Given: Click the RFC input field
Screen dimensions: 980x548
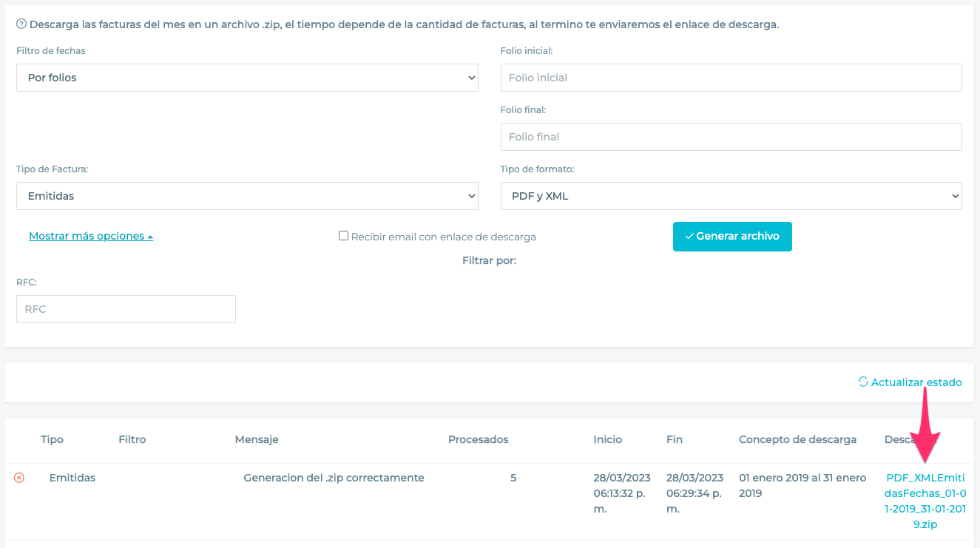Looking at the screenshot, I should tap(126, 309).
